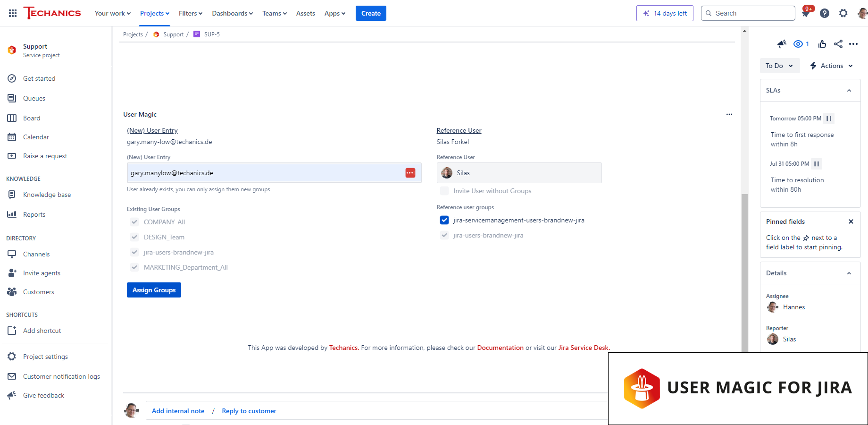
Task: Open the To Do status dropdown
Action: 779,66
